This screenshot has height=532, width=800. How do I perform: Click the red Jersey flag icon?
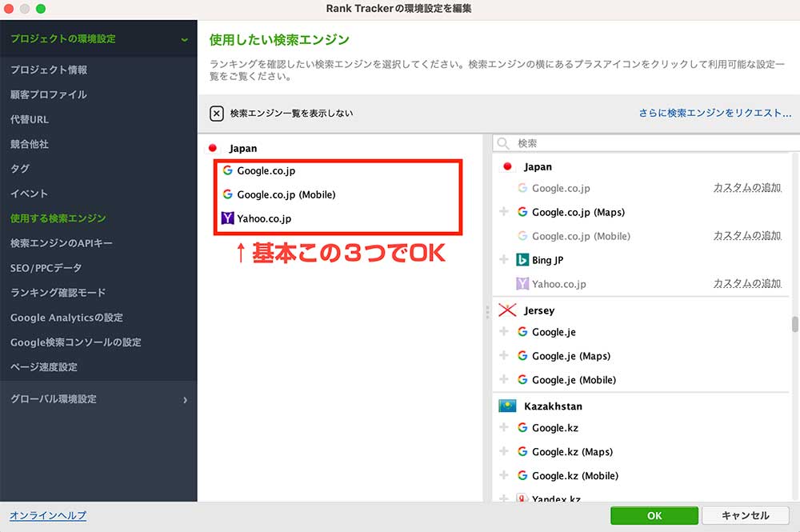506,310
